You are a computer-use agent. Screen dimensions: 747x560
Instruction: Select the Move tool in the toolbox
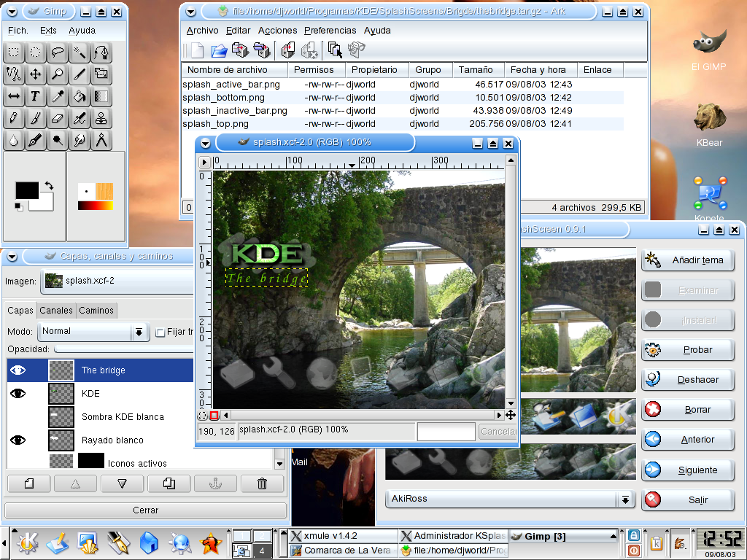tap(36, 74)
